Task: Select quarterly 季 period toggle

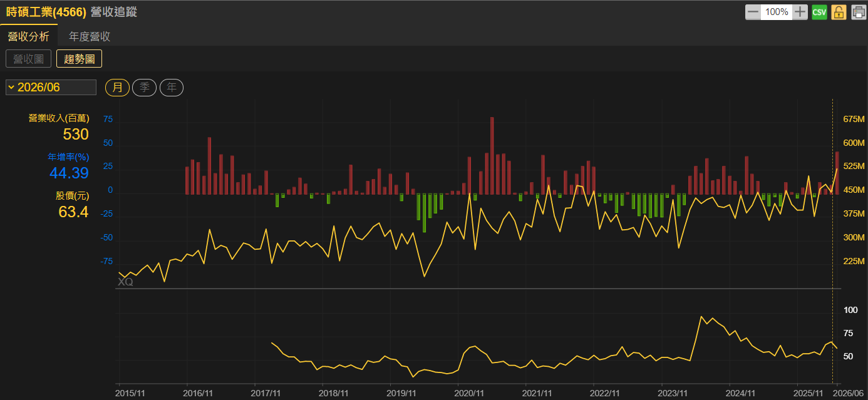Action: click(x=144, y=87)
